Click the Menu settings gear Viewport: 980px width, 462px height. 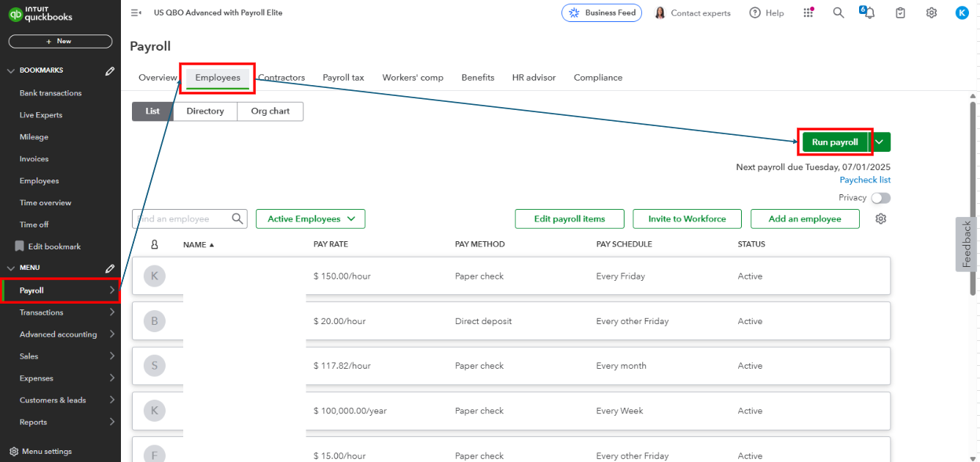tap(14, 452)
